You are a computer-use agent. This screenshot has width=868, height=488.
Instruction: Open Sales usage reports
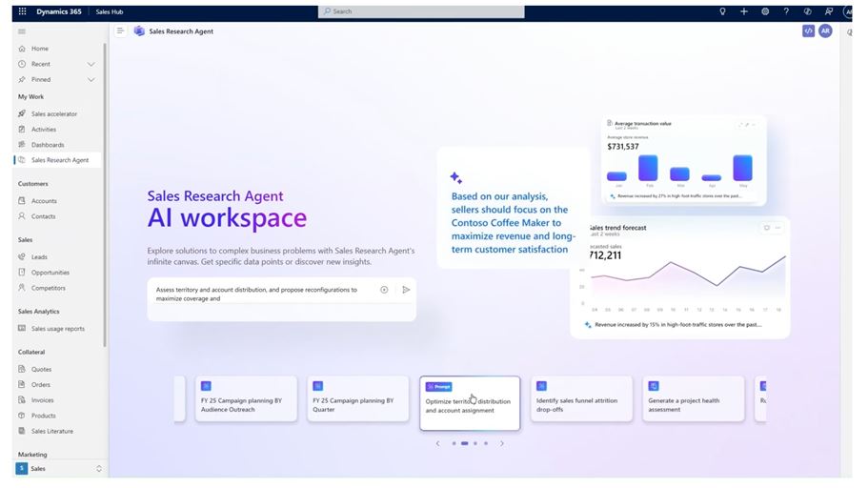57,329
